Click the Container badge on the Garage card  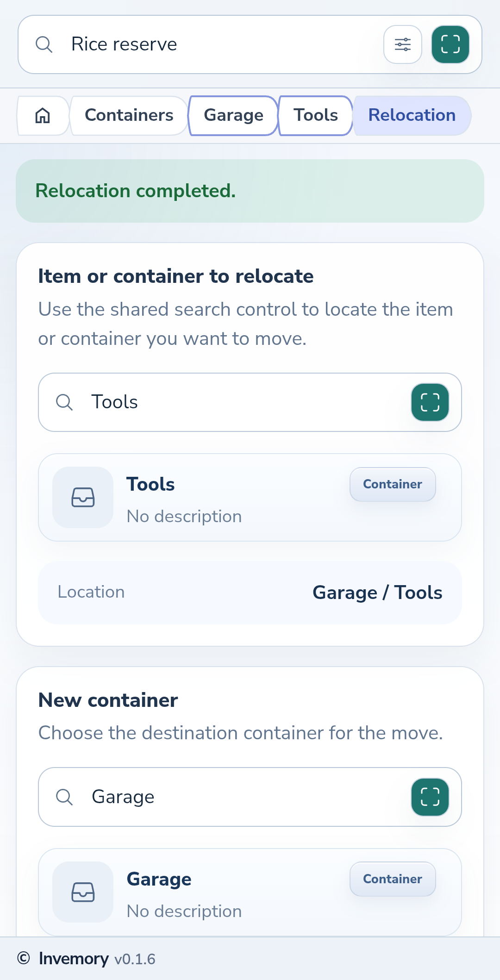pos(393,879)
